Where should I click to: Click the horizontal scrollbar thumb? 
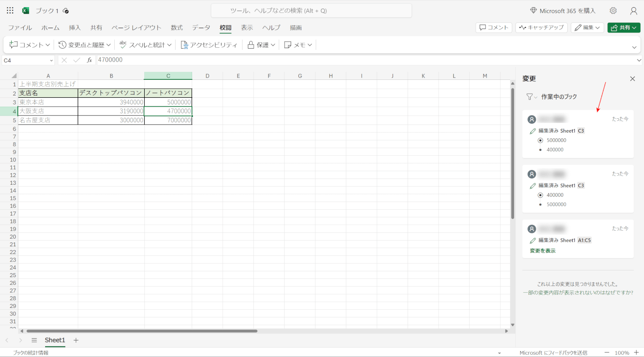point(142,331)
